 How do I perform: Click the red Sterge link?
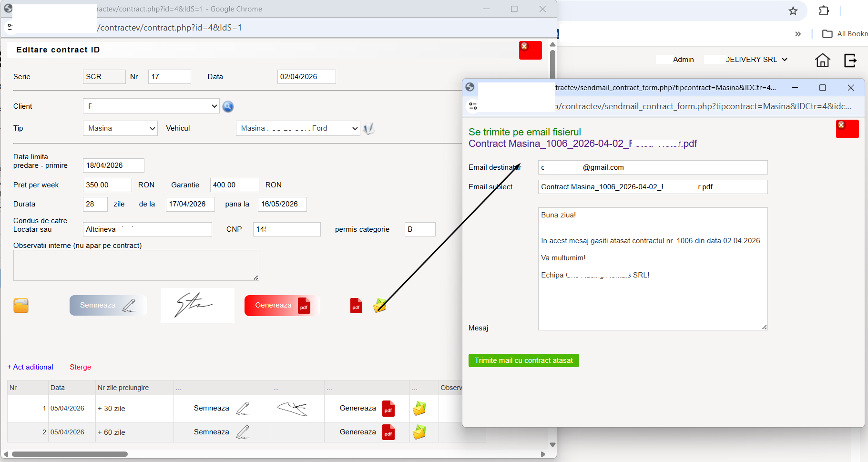[x=80, y=367]
